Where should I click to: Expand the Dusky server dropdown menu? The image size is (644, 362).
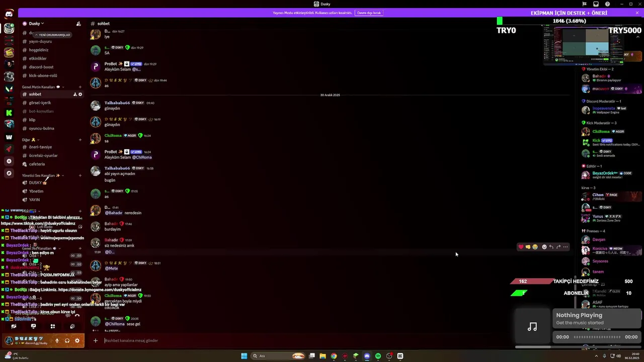tap(36, 24)
